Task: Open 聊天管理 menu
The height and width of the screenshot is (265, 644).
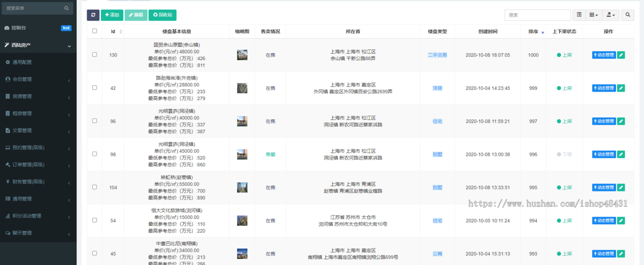Action: click(x=38, y=233)
